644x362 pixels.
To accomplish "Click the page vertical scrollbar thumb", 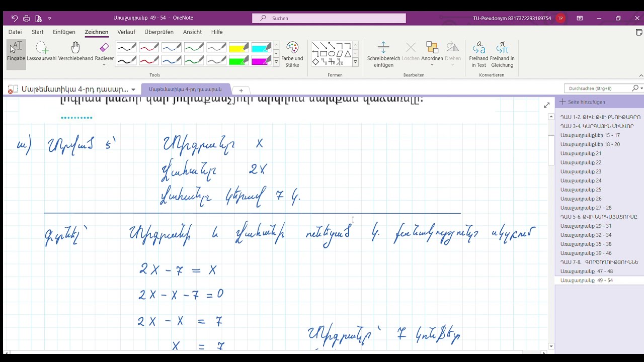I will [551, 150].
